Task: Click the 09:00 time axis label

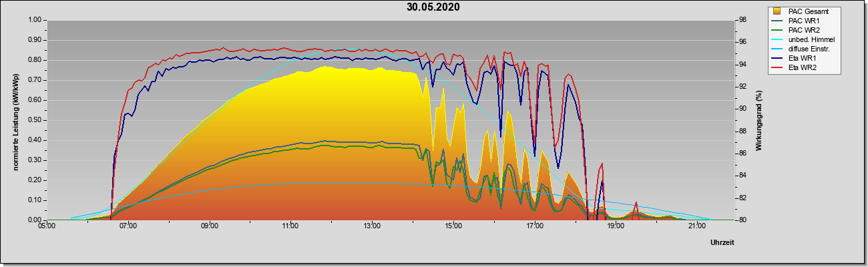Action: point(209,228)
